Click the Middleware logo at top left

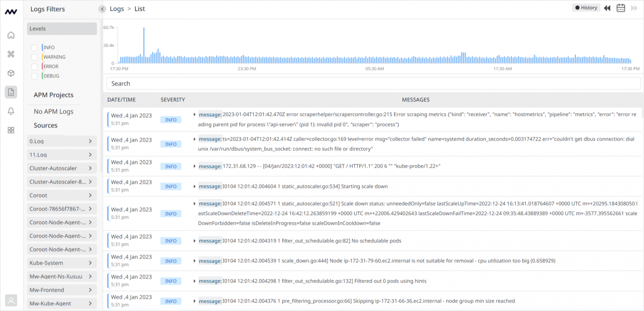tap(11, 11)
